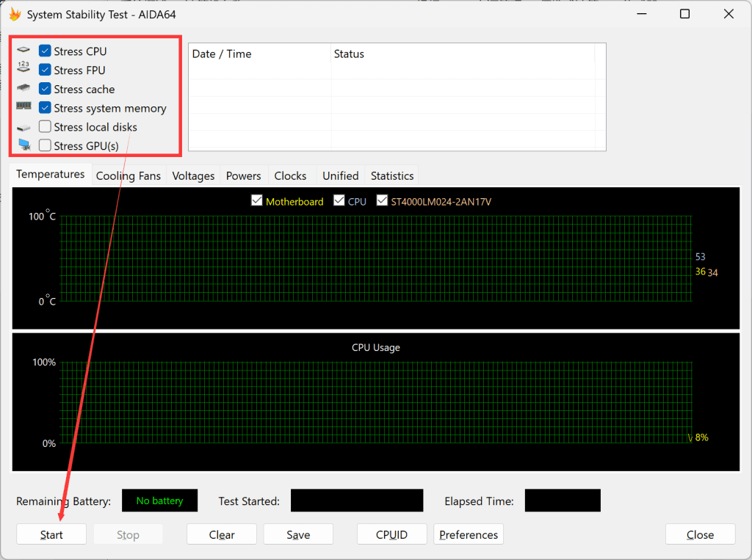This screenshot has height=560, width=752.
Task: Click the 100°C axis label
Action: 42,216
